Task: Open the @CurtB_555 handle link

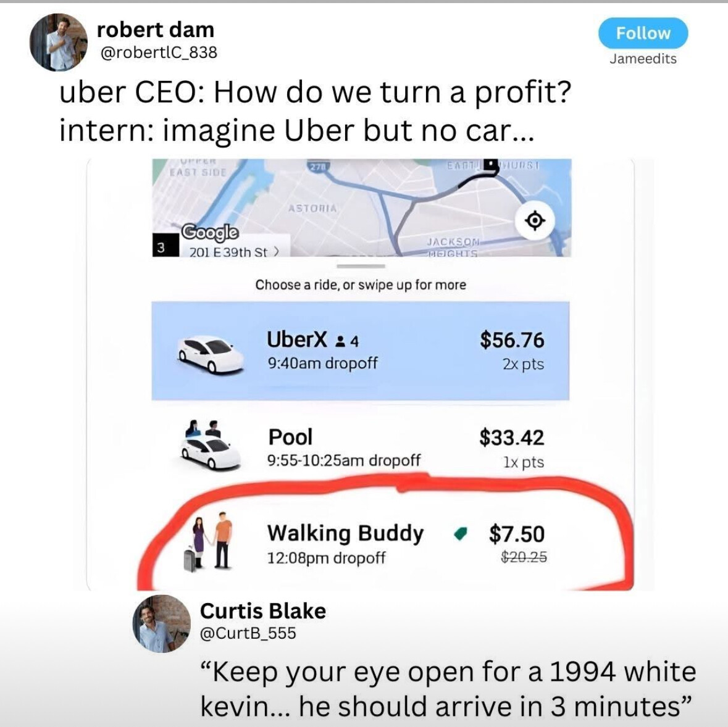Action: point(248,633)
